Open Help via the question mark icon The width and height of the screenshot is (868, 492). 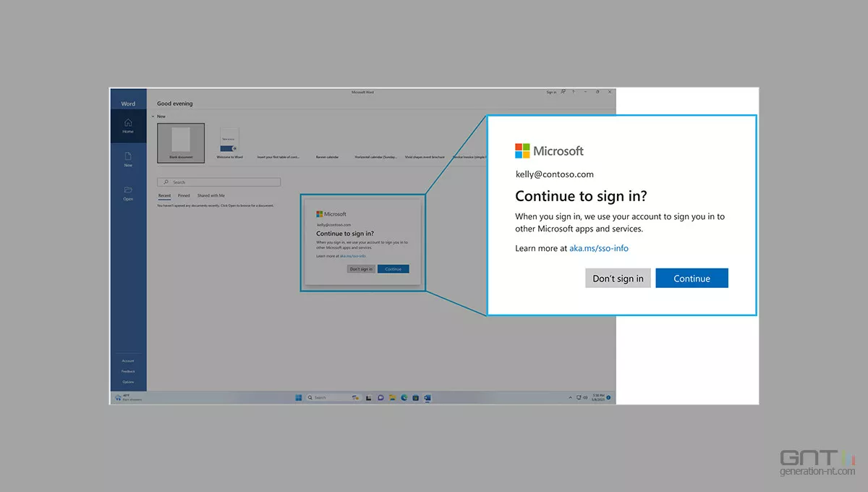[573, 92]
